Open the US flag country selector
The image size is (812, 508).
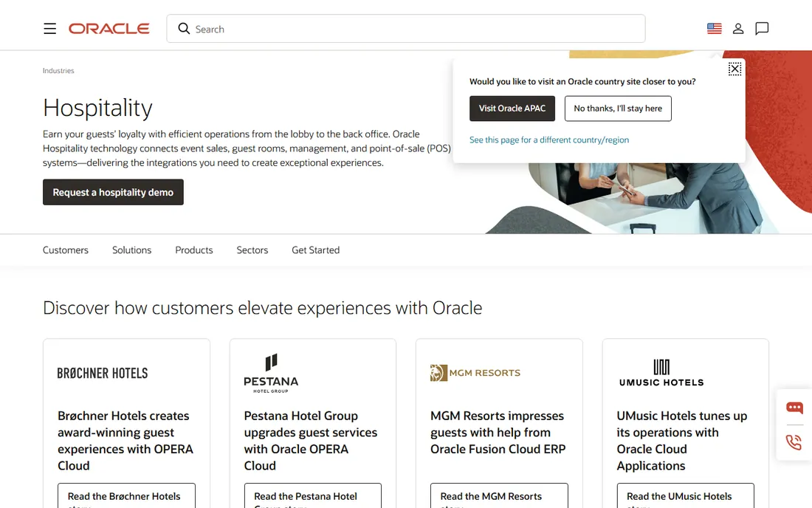point(714,29)
